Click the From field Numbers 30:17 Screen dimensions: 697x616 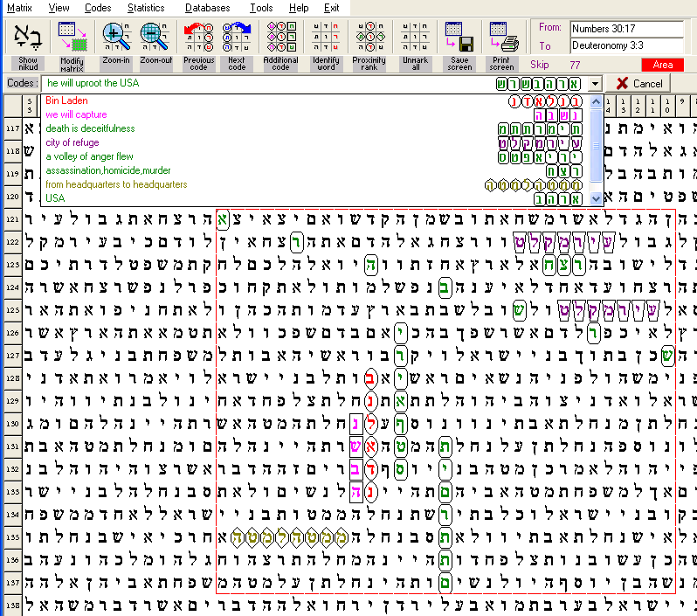click(627, 29)
